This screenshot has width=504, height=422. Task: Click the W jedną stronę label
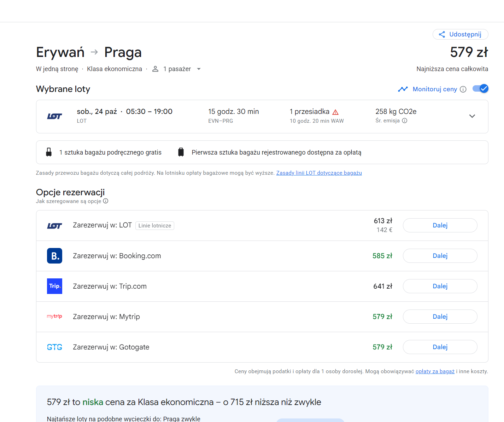(x=57, y=69)
